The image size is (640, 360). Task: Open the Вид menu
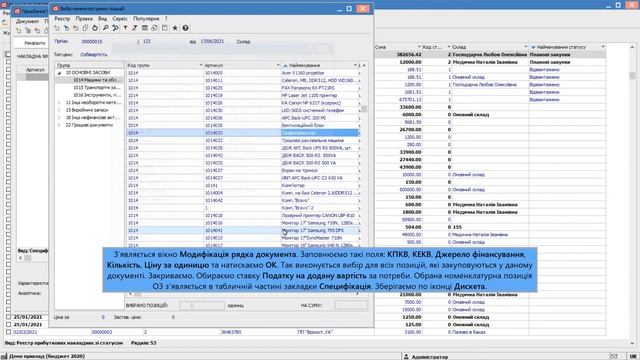(x=102, y=19)
